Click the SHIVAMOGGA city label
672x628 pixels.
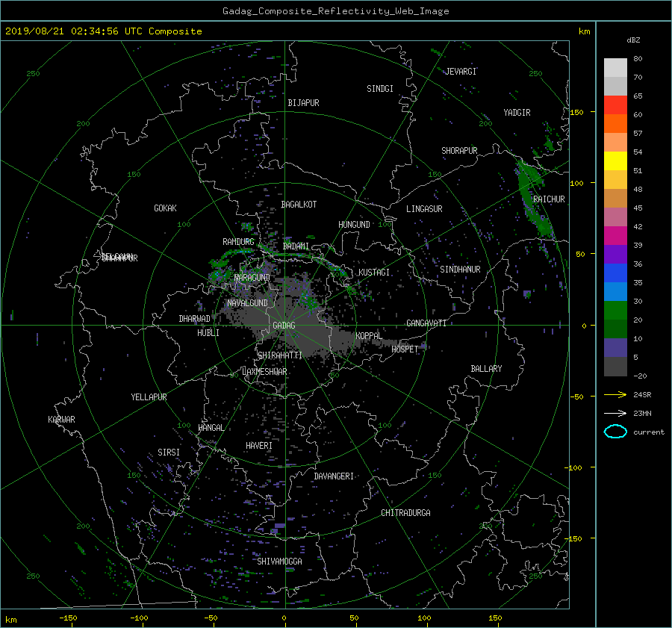point(279,561)
